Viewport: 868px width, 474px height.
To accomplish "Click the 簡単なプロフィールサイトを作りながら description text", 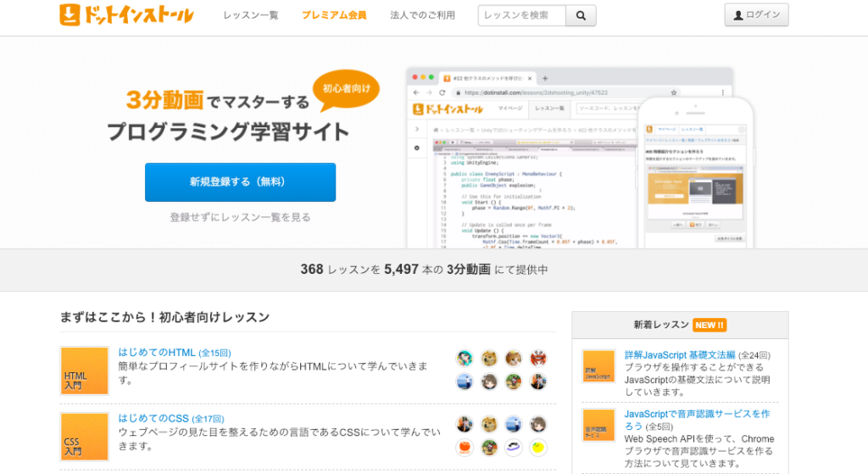I will pyautogui.click(x=273, y=373).
